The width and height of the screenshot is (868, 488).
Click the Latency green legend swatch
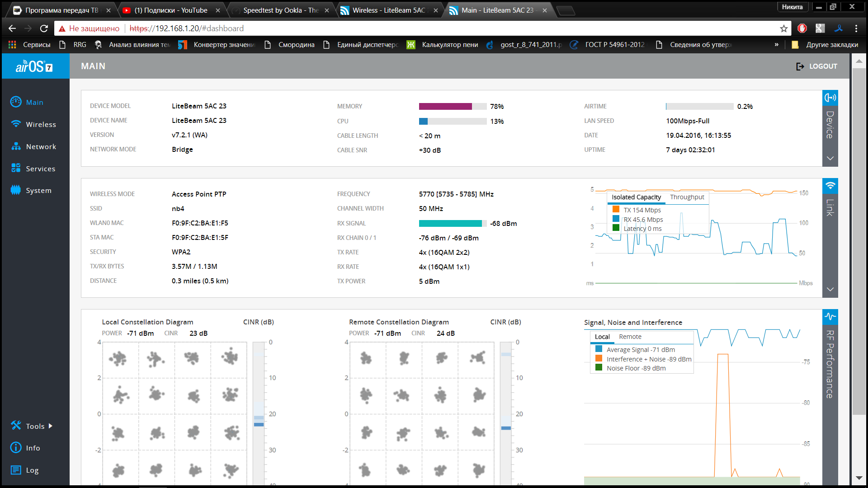click(x=616, y=228)
